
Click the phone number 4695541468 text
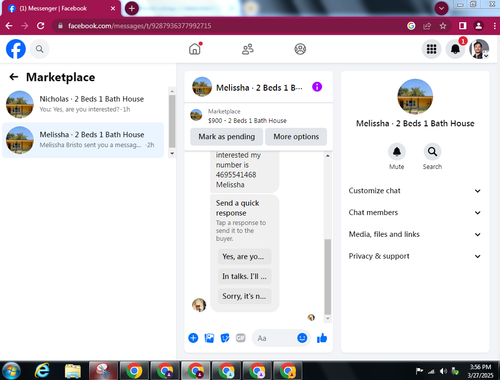pyautogui.click(x=236, y=175)
